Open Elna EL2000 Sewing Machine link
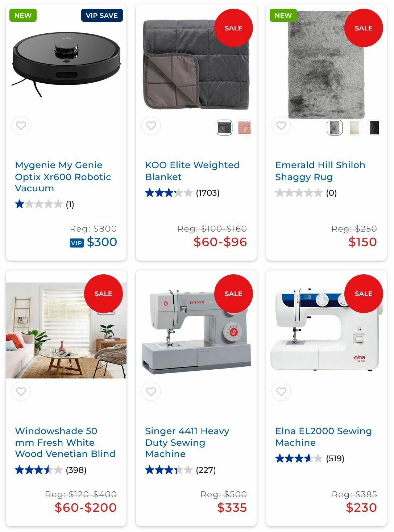This screenshot has width=394, height=532. (323, 436)
